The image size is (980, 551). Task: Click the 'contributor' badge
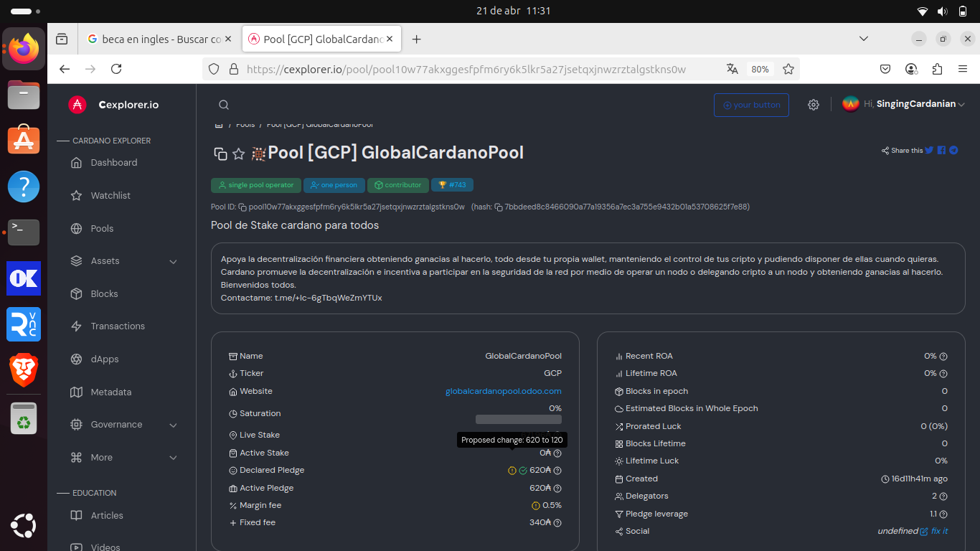[398, 185]
